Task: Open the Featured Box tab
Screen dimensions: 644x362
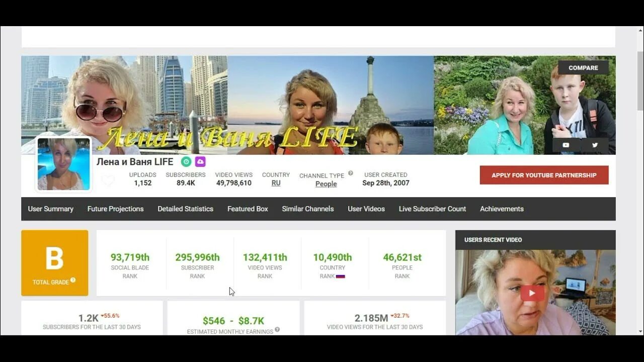Action: (248, 209)
